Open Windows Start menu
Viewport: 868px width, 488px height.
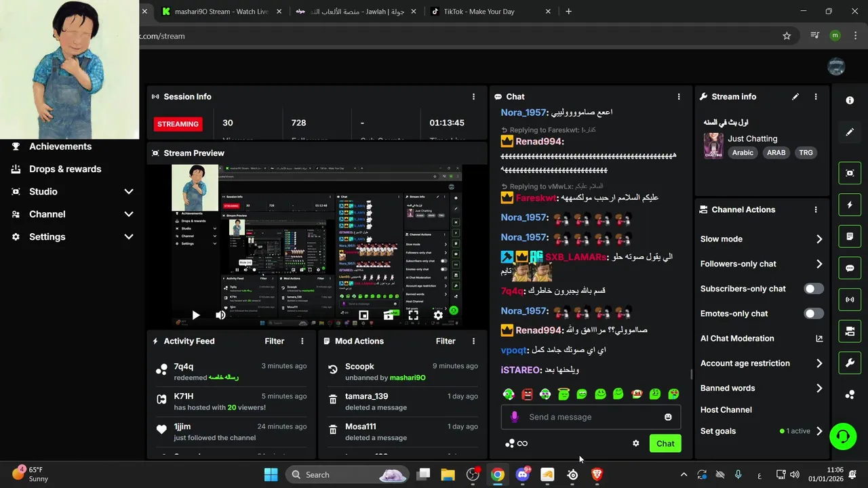tap(271, 474)
